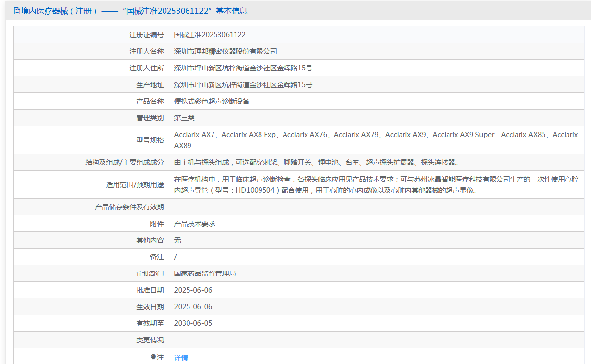Click the 生效日期 label
The height and width of the screenshot is (364, 591).
click(150, 307)
